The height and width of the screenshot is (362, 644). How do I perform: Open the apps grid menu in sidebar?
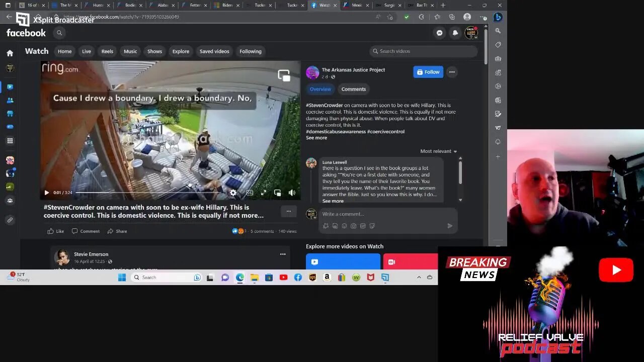[x=10, y=141]
